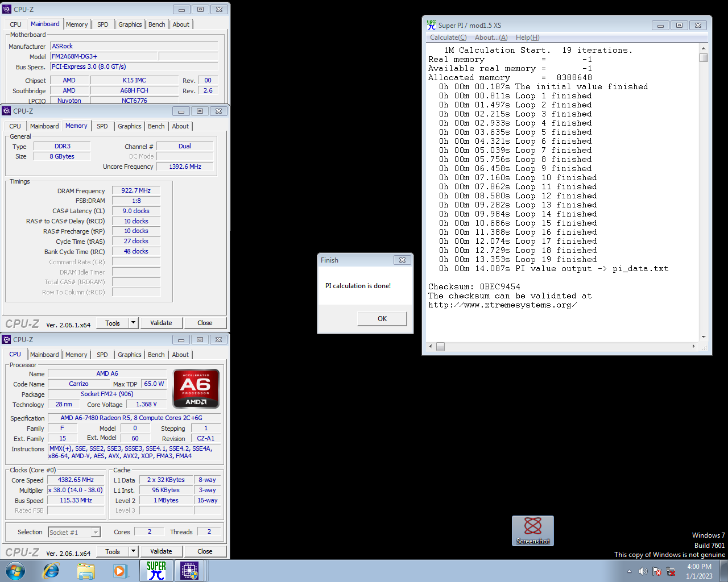Open Windows Media Player taskbar icon
The height and width of the screenshot is (582, 728).
pos(120,571)
